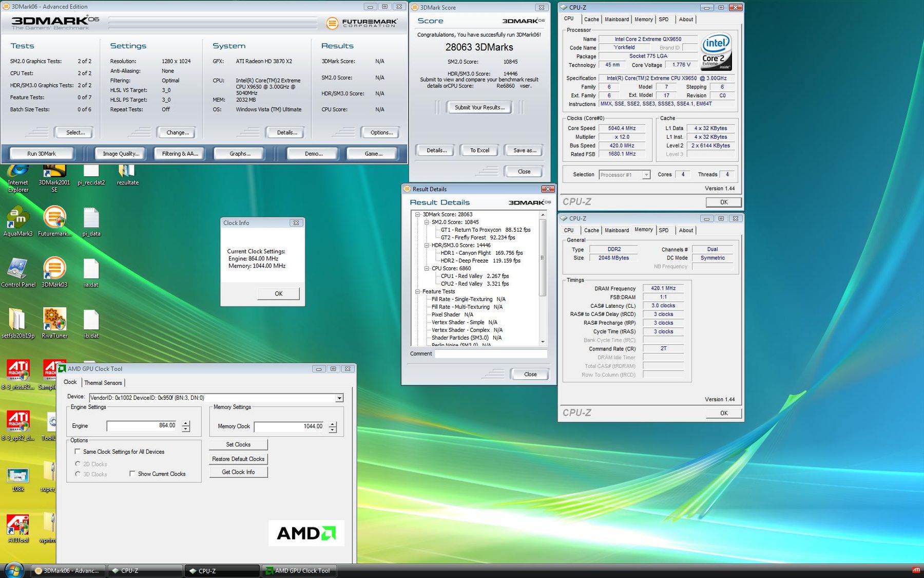
Task: Select GT1 - Return To Proxycon result row
Action: (x=486, y=230)
